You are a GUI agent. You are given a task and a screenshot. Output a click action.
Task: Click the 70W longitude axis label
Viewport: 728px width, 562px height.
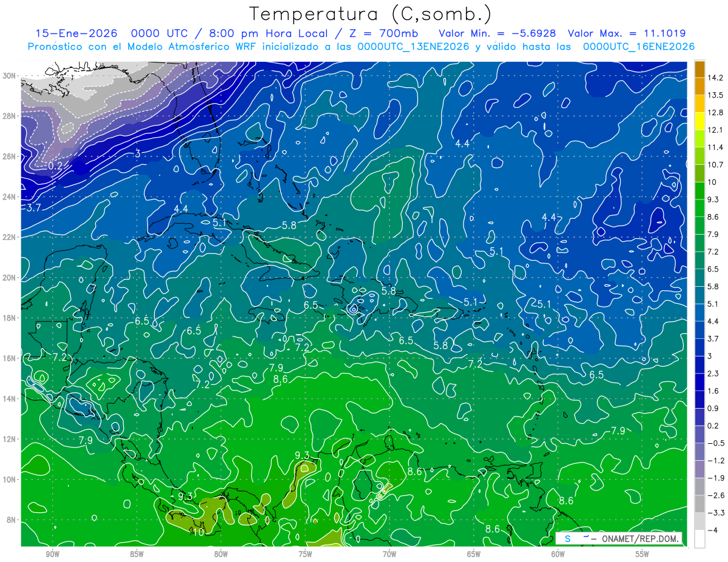point(389,554)
